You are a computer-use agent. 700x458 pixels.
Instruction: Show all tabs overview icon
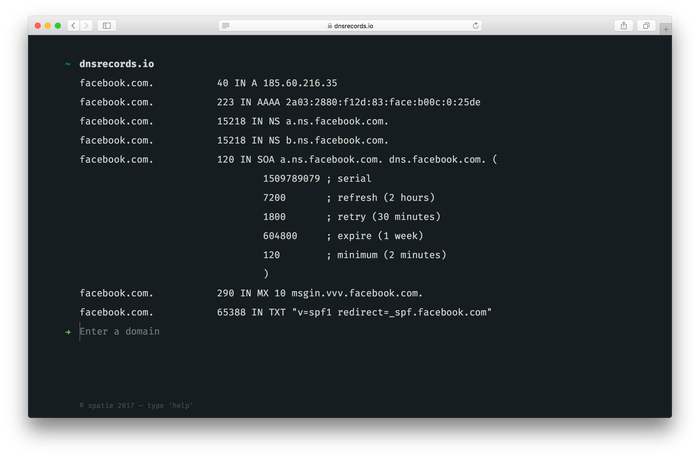646,25
